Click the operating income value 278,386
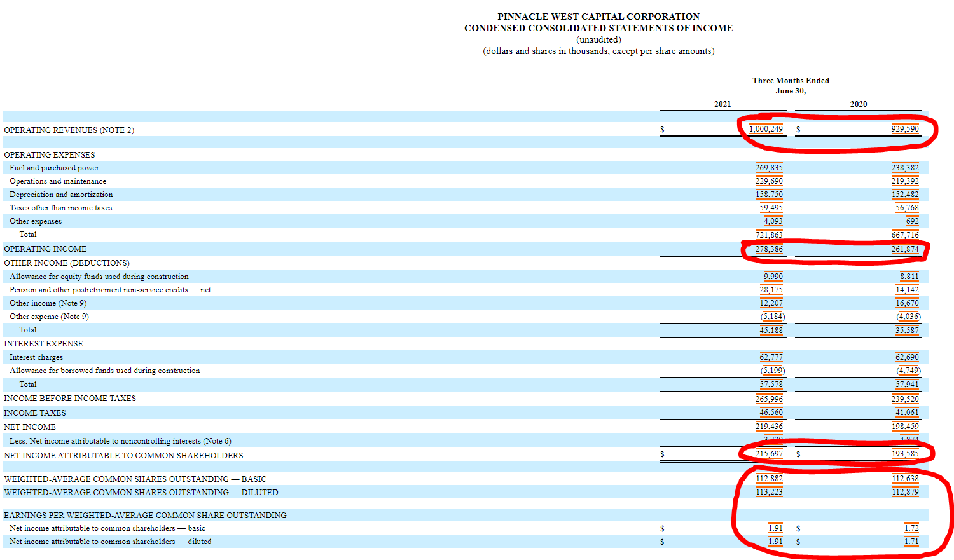 (x=769, y=249)
